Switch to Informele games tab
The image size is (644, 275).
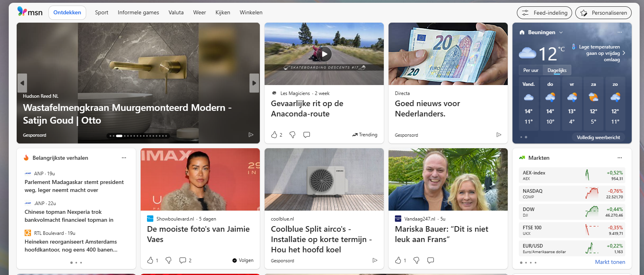pyautogui.click(x=138, y=13)
